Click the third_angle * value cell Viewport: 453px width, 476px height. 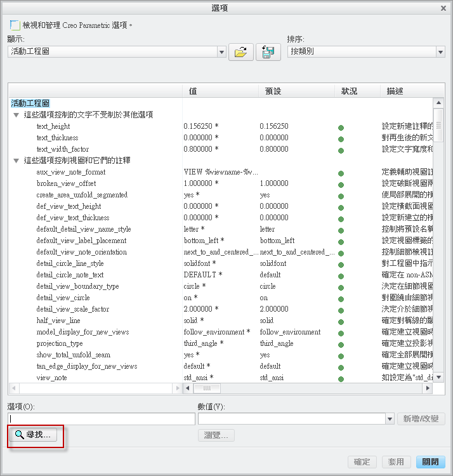pyautogui.click(x=204, y=343)
